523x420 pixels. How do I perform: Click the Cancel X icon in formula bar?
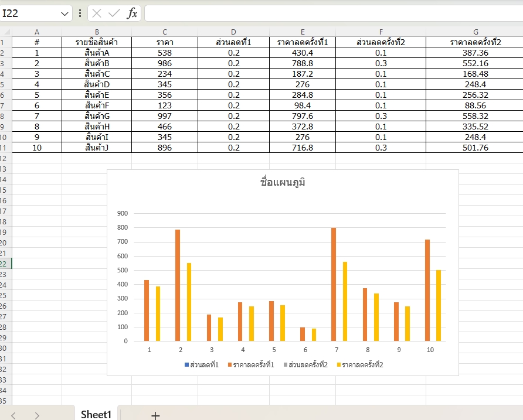[x=97, y=13]
